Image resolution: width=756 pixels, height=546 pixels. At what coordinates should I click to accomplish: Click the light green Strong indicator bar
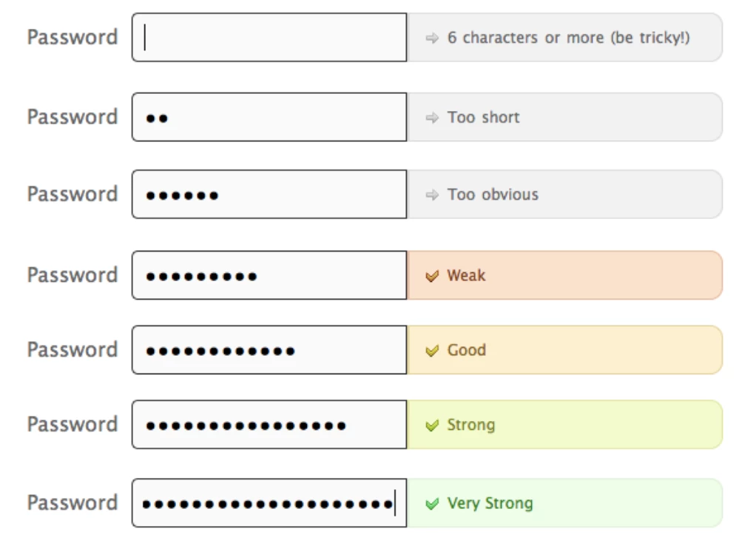point(564,425)
